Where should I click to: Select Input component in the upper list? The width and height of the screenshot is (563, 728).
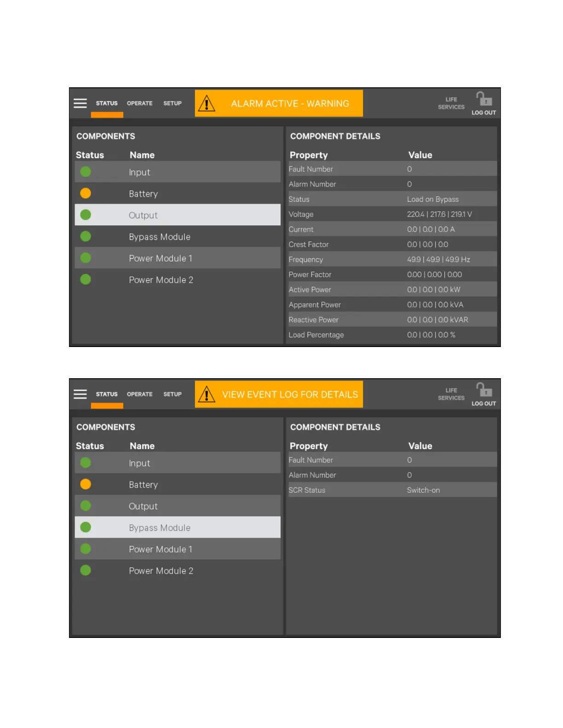tap(139, 172)
